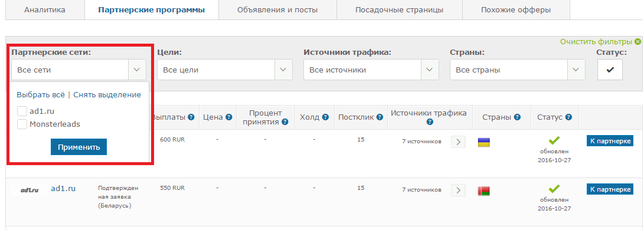Viewport: 644px width, 230px height.
Task: Check the ad1.ru network checkbox
Action: 22,111
